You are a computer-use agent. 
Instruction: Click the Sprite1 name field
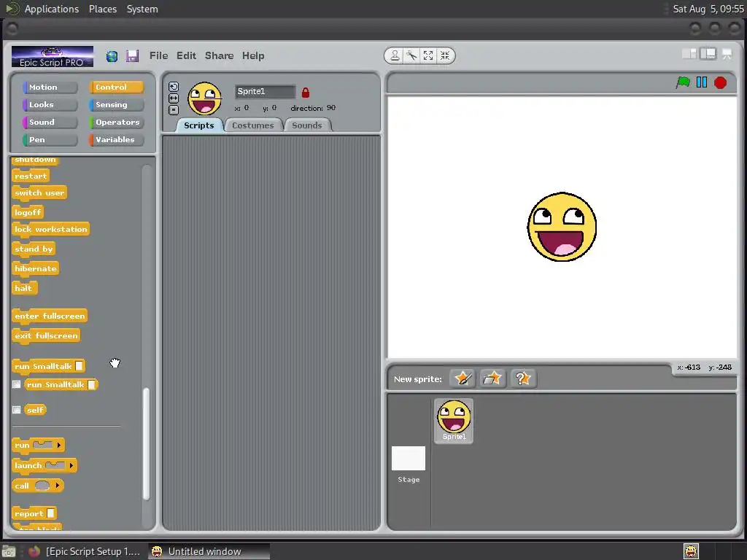click(265, 91)
